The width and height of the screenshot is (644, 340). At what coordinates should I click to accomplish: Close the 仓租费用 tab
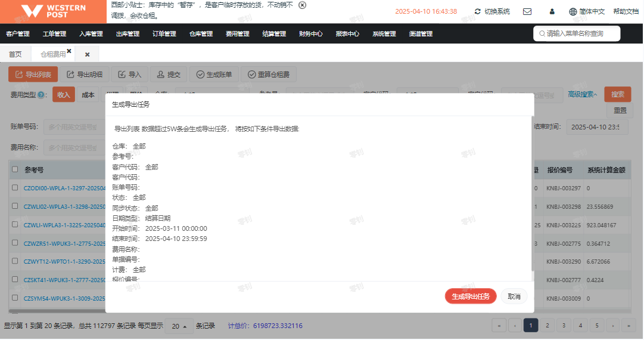(69, 51)
